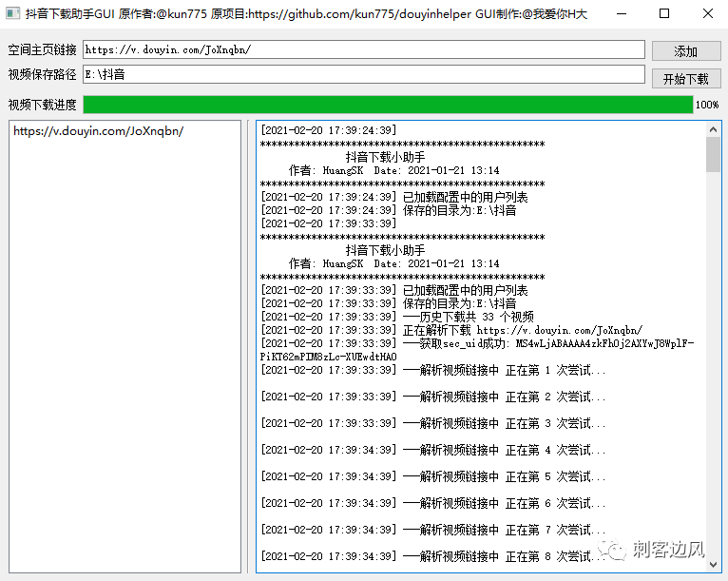Click the log line 正在第 1 次尝试
728x581 pixels.
(x=433, y=370)
